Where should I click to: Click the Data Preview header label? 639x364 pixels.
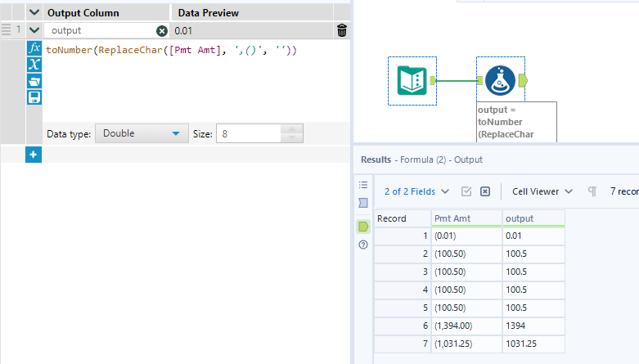tap(209, 13)
